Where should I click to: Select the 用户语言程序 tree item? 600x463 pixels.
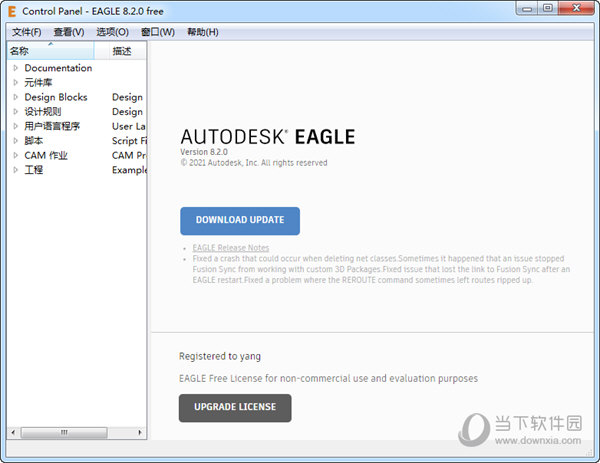point(52,126)
